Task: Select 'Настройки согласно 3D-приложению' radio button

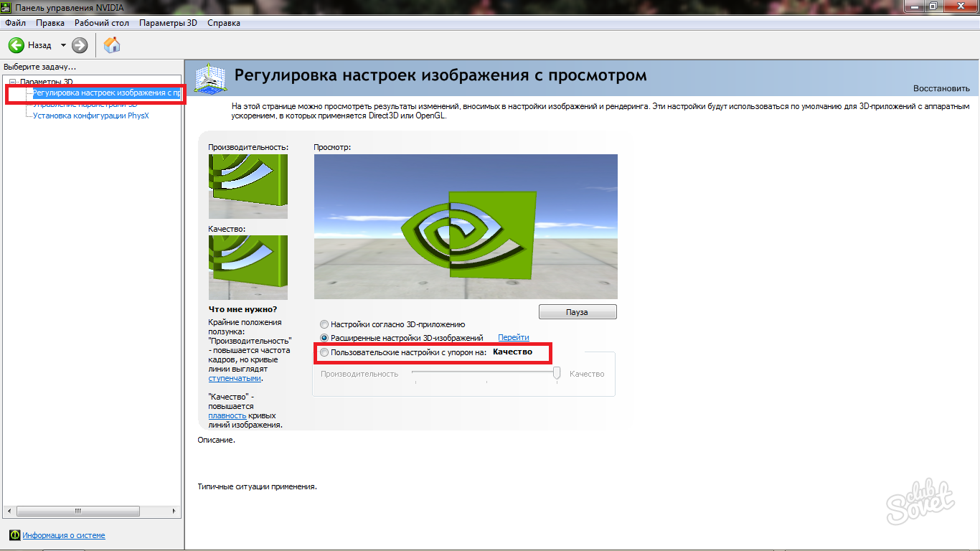Action: pyautogui.click(x=324, y=324)
